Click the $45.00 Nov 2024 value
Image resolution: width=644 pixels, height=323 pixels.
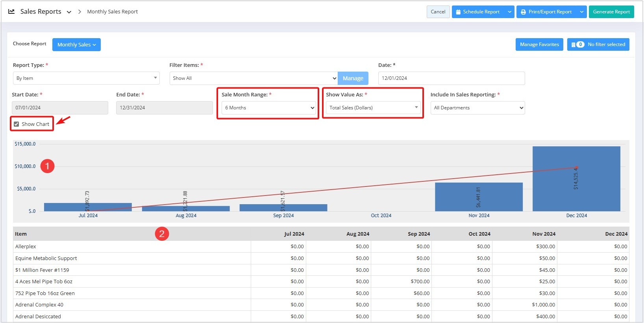click(x=547, y=270)
